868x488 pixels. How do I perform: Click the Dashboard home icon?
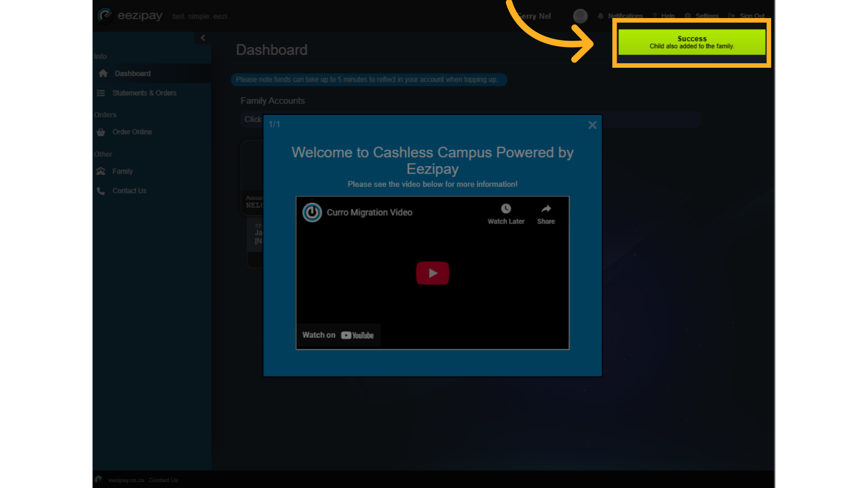coord(103,73)
